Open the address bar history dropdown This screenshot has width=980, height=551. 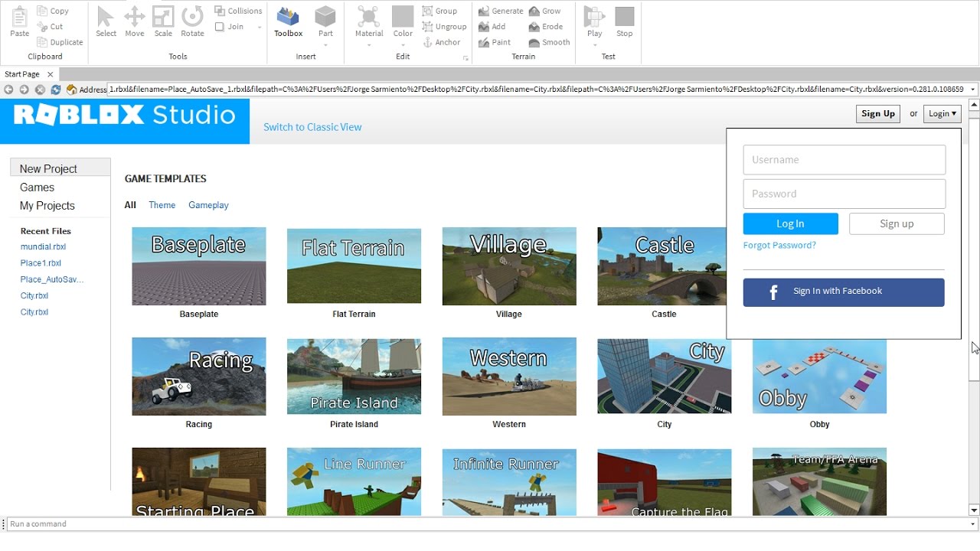click(x=973, y=90)
